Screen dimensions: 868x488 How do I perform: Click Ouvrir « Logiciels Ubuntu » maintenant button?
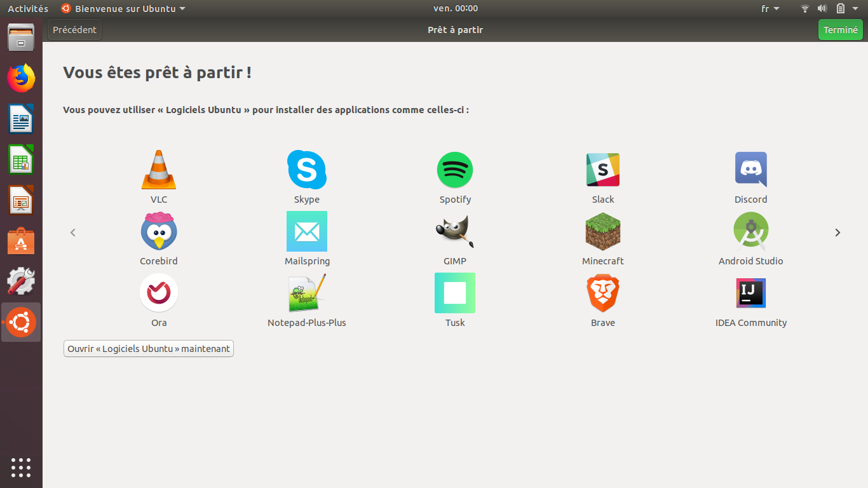(149, 349)
